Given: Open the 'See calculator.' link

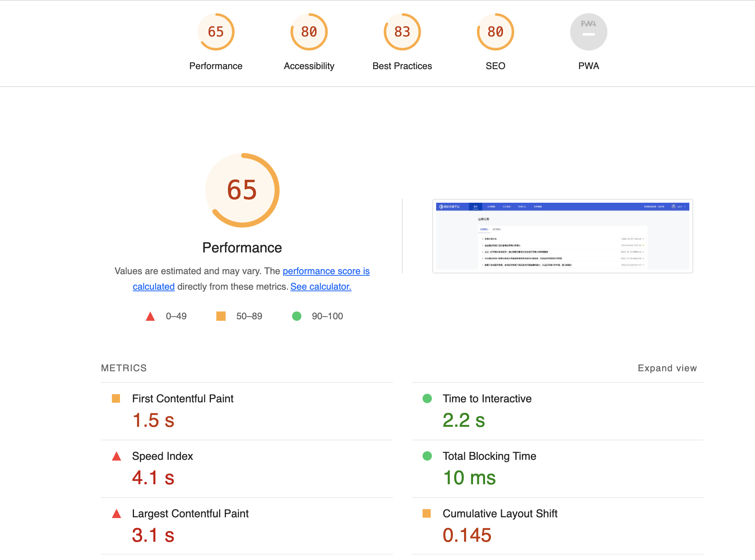Looking at the screenshot, I should click(x=320, y=287).
